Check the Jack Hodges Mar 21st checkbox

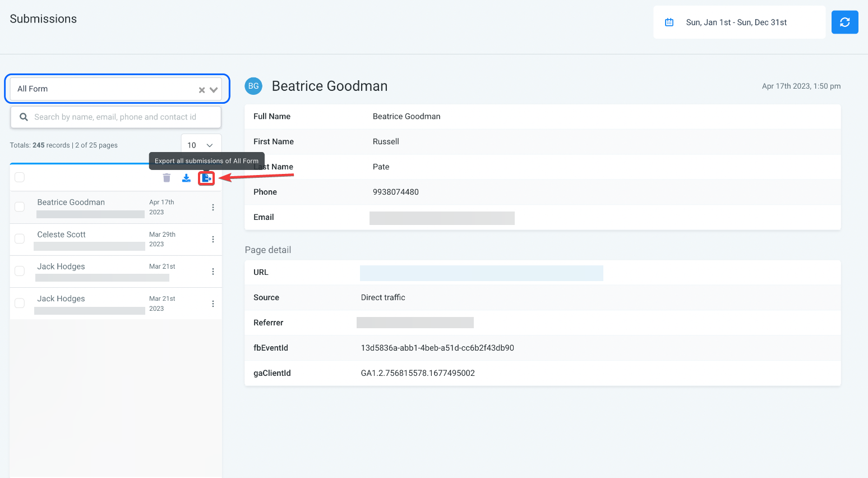coord(20,271)
